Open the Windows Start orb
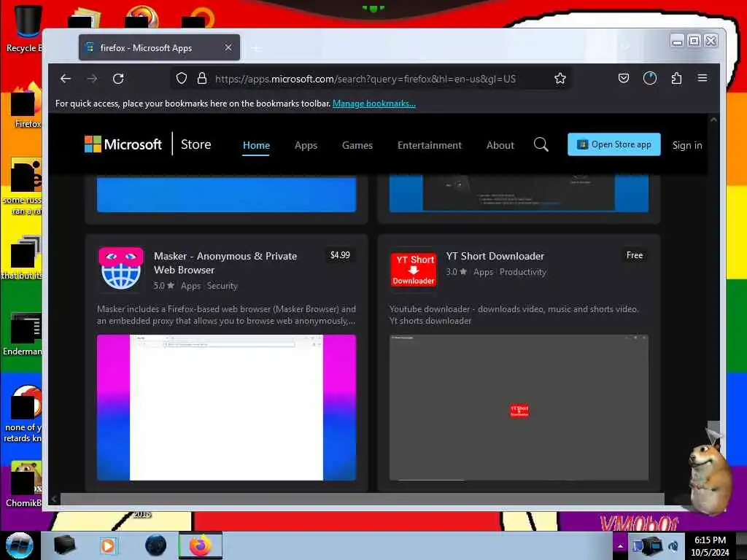 (x=20, y=545)
